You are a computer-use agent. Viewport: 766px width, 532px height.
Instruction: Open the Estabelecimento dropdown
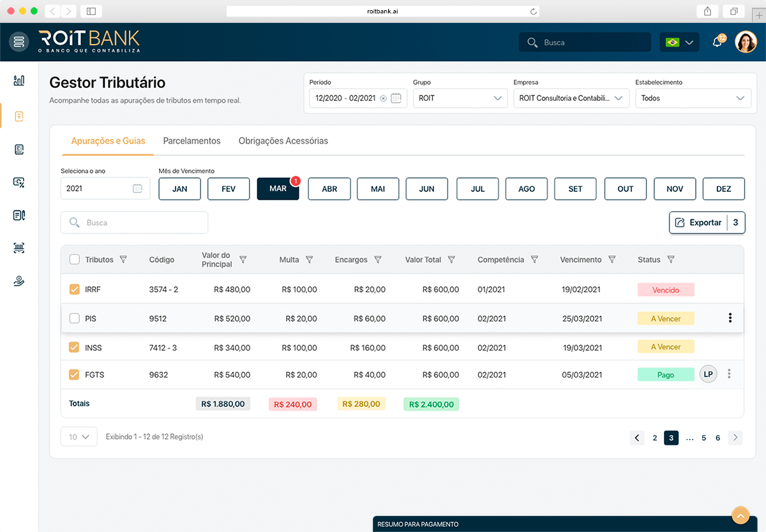(x=693, y=98)
